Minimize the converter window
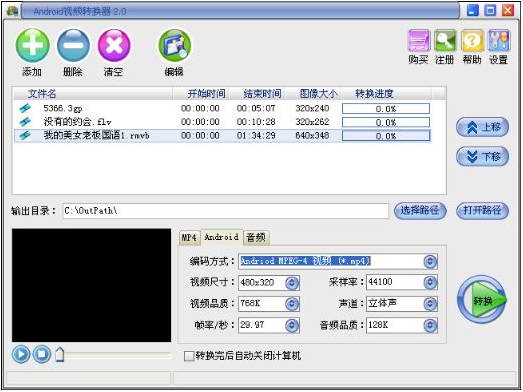 pos(473,11)
